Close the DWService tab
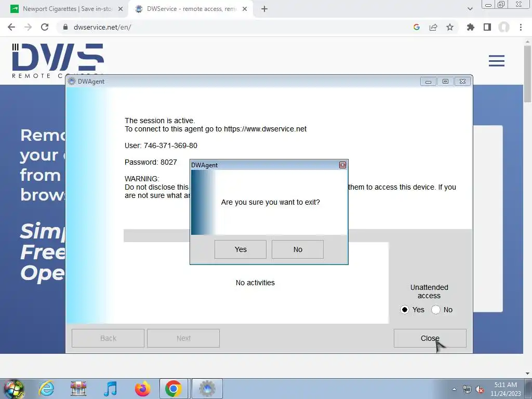This screenshot has width=532, height=399. coord(245,9)
